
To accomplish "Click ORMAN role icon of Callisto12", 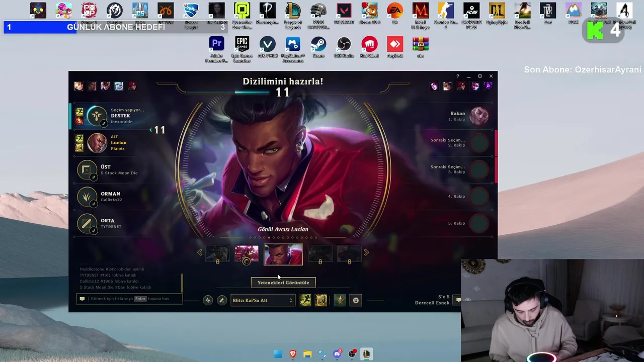I will pos(87,197).
